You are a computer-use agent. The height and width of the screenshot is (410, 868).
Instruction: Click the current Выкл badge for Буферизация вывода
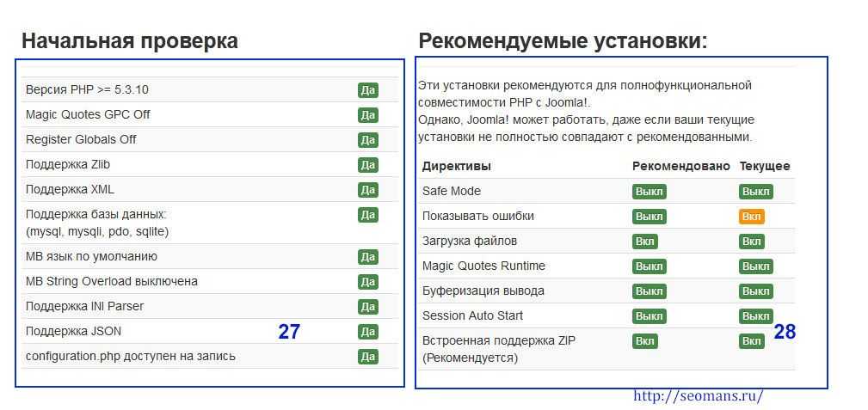(x=755, y=291)
